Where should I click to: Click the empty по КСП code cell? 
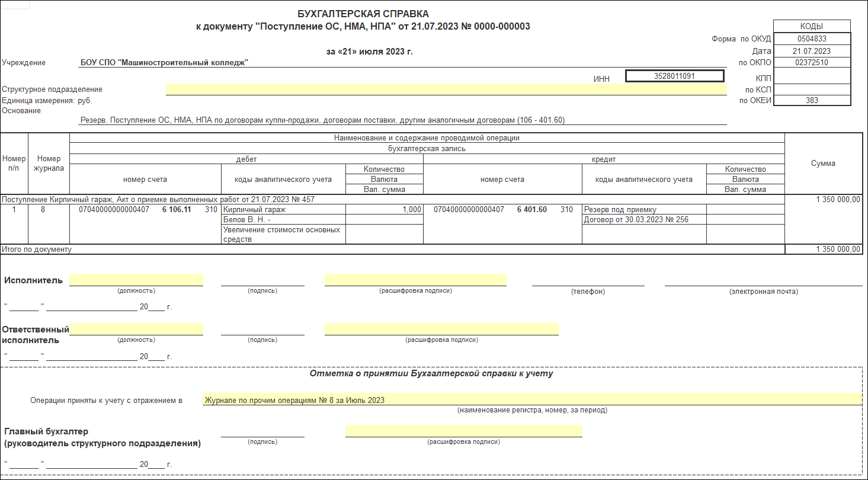point(812,89)
